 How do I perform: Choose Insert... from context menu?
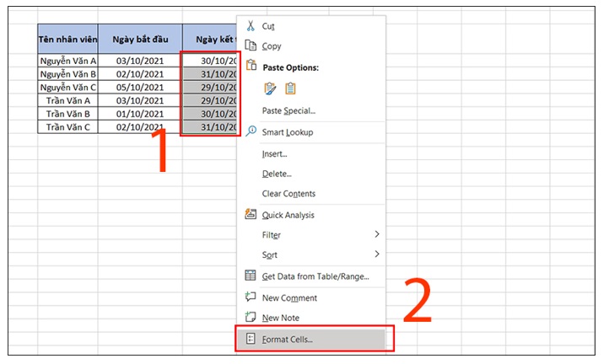pyautogui.click(x=275, y=154)
